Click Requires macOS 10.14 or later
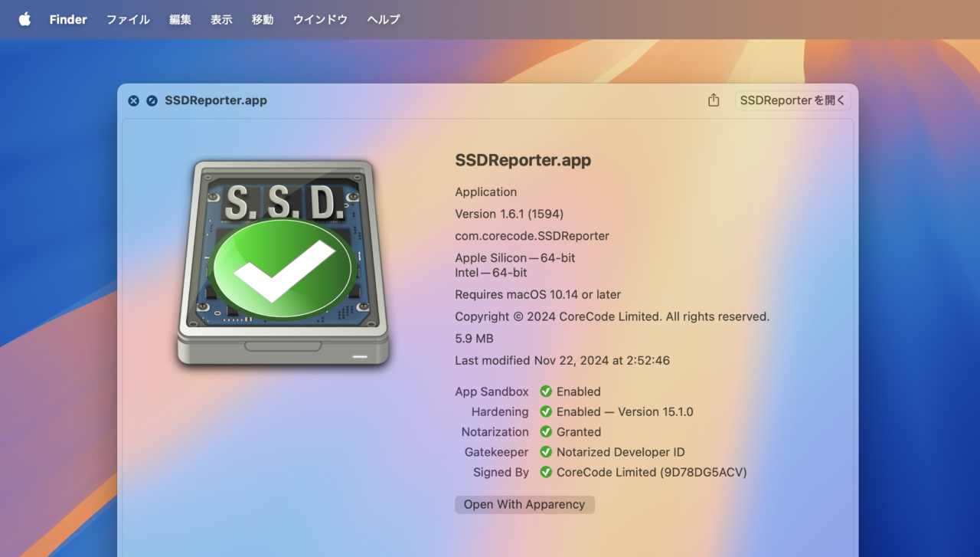 click(538, 294)
